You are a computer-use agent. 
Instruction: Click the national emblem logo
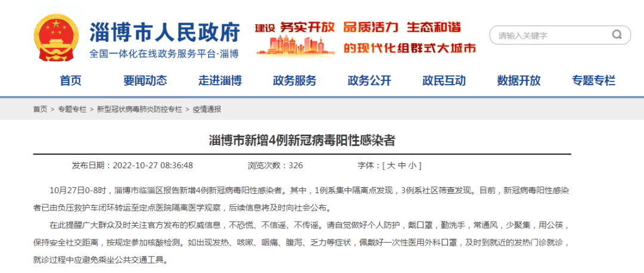pyautogui.click(x=56, y=38)
